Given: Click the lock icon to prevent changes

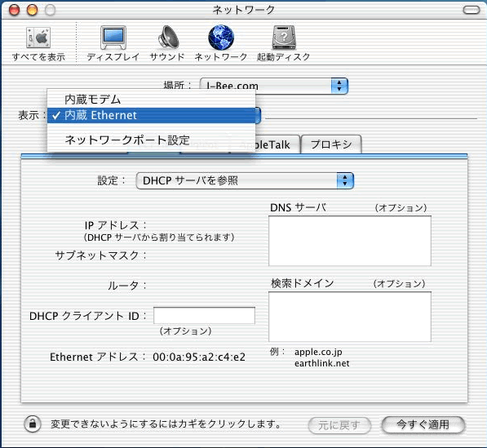Looking at the screenshot, I should (33, 424).
